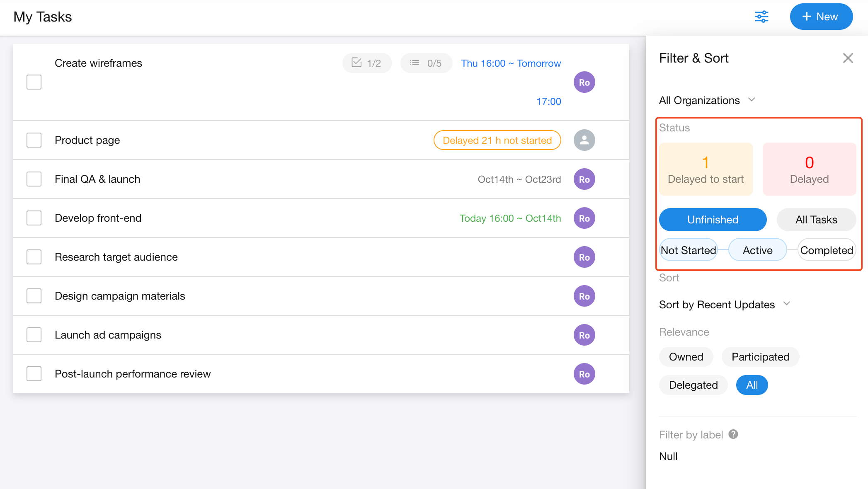The width and height of the screenshot is (868, 489).
Task: Click Ro avatar on Final QA & launch
Action: point(584,179)
